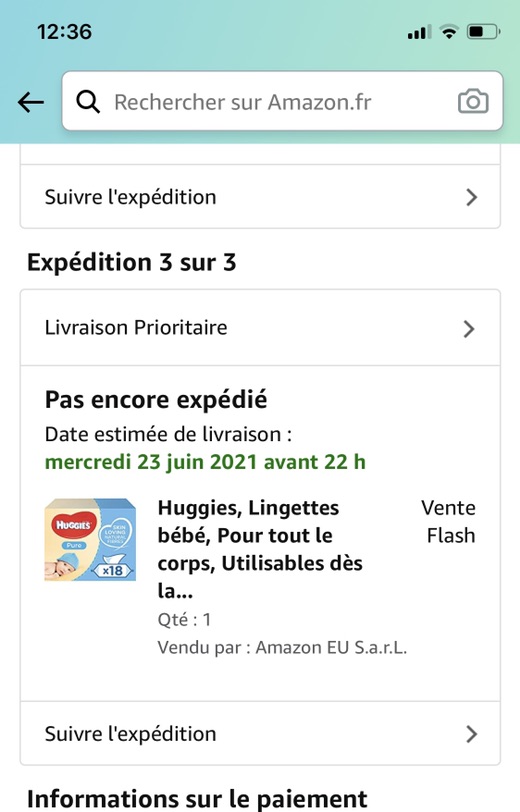The image size is (520, 812).
Task: Tap the battery status icon
Action: (x=483, y=32)
